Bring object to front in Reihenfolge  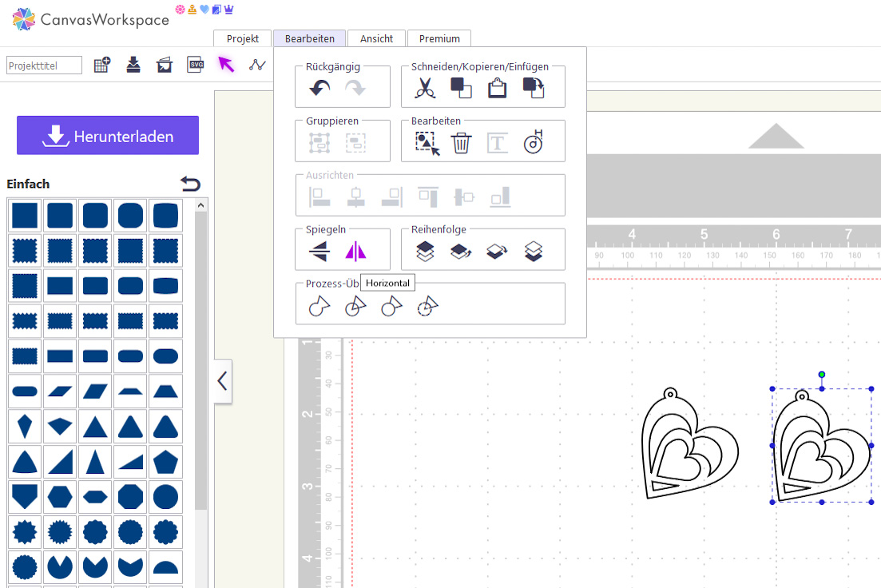click(425, 252)
